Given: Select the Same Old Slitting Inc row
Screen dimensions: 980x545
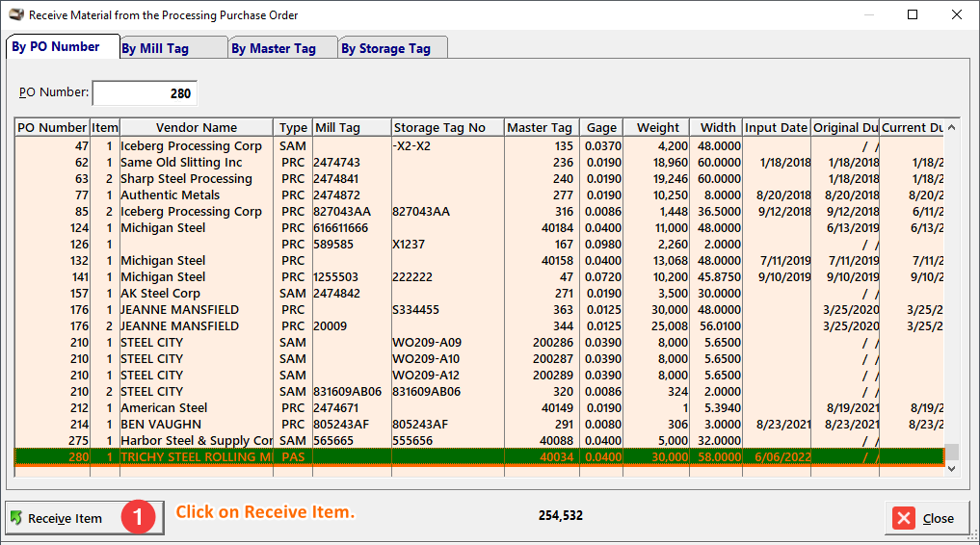Looking at the screenshot, I should click(x=479, y=163).
